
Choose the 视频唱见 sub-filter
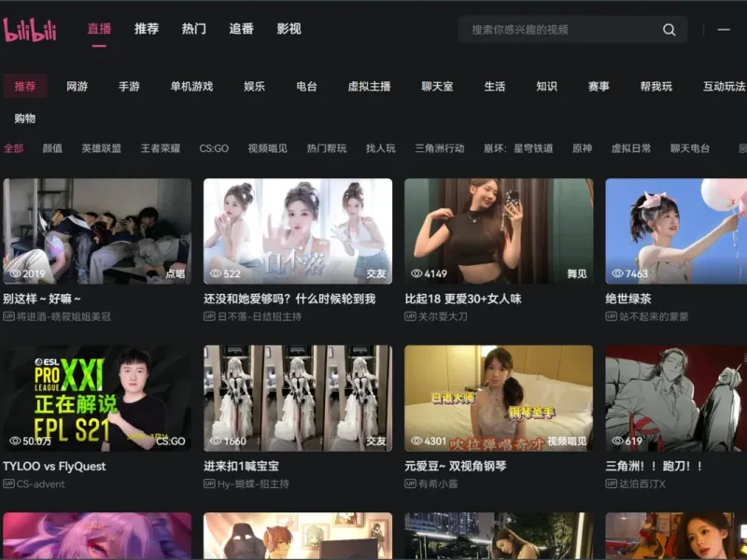pyautogui.click(x=267, y=148)
